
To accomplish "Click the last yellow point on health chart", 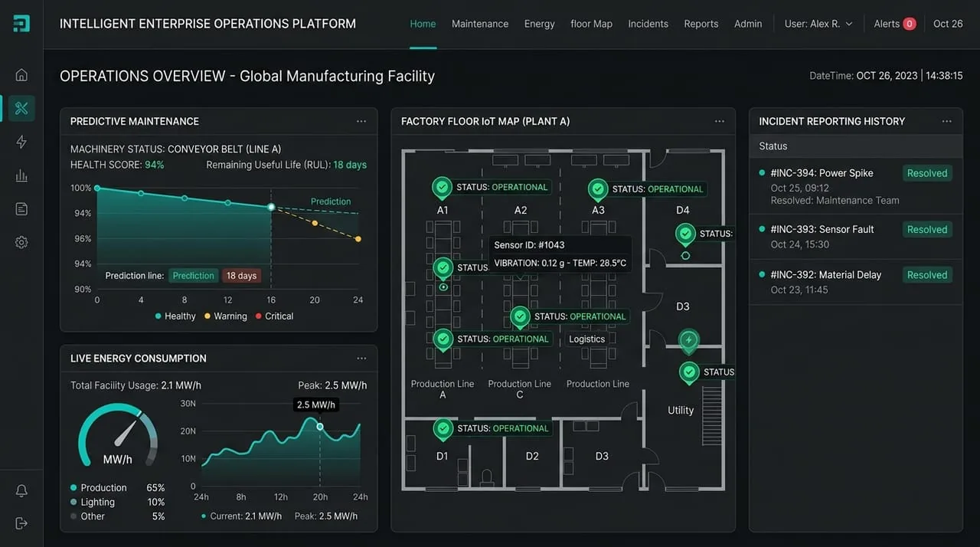I will click(x=358, y=239).
